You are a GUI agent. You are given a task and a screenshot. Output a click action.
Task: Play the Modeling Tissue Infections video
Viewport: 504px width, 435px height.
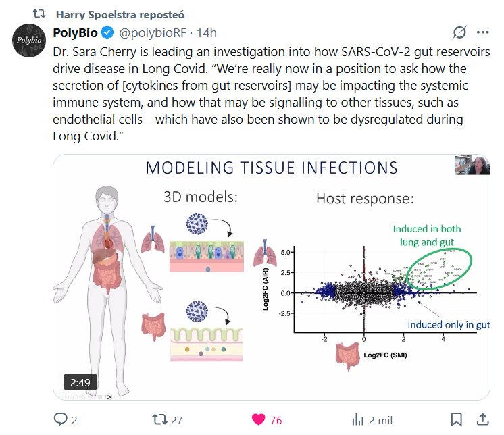click(272, 277)
